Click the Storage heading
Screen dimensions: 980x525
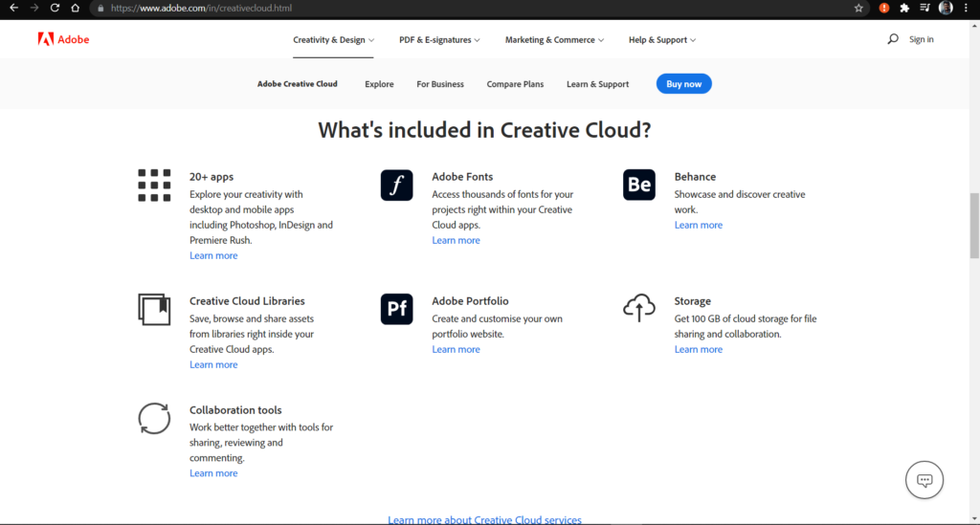[x=693, y=301]
